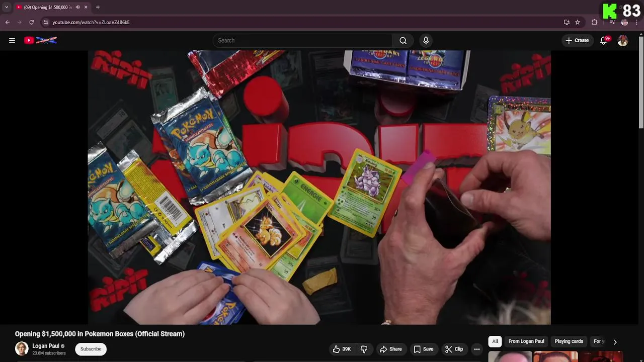Open the YouTube hamburger guide menu
Viewport: 644px width, 362px height.
(12, 41)
